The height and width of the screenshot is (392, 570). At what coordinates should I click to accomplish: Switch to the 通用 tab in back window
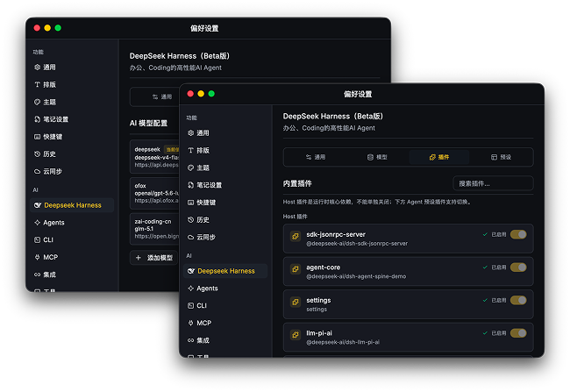pyautogui.click(x=162, y=96)
